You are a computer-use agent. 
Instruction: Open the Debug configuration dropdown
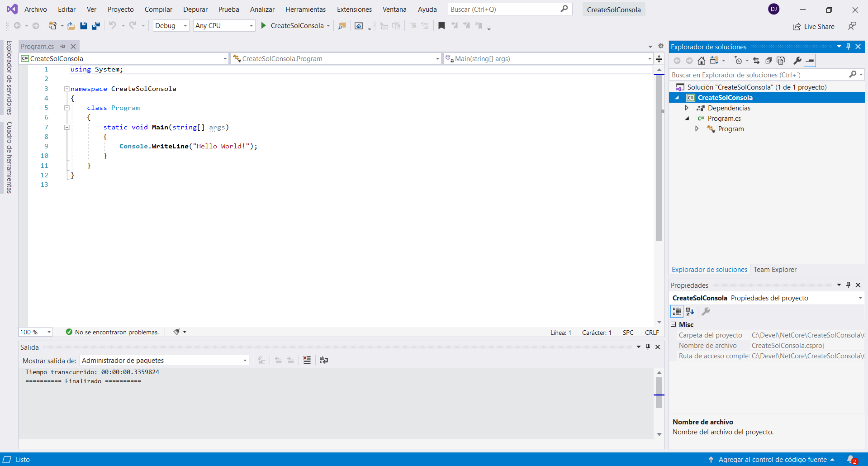tap(171, 26)
